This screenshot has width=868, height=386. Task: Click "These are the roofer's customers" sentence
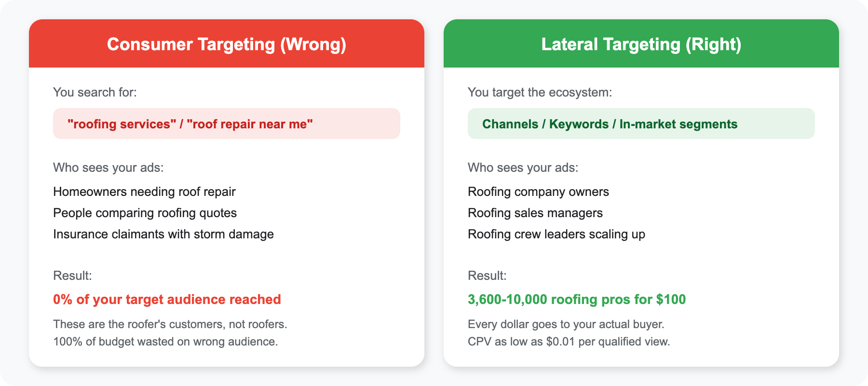coord(170,324)
